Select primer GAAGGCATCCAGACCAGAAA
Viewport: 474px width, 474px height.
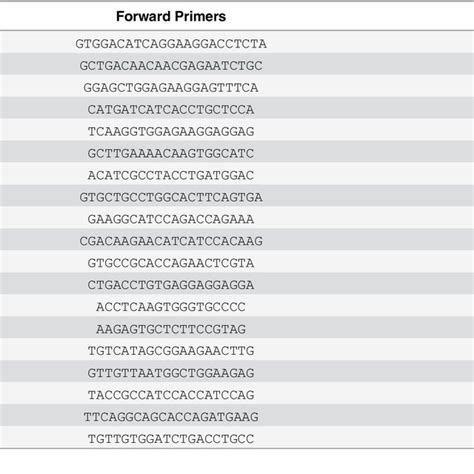pos(171,219)
